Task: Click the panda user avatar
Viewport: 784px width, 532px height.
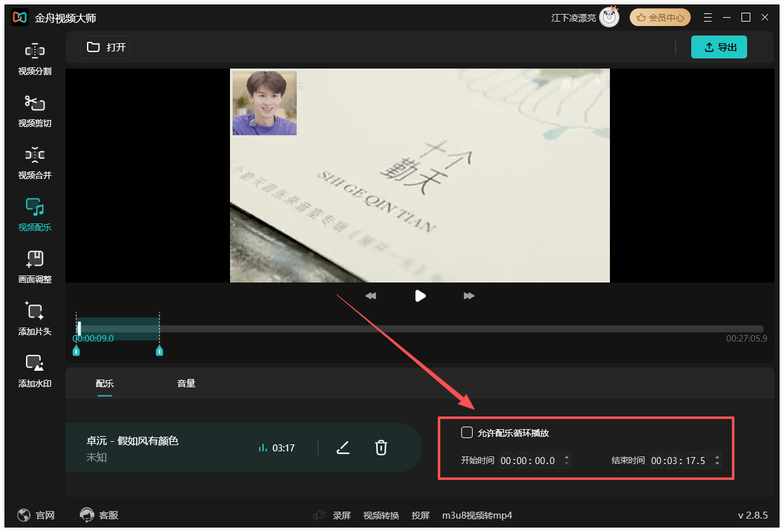Action: coord(609,18)
